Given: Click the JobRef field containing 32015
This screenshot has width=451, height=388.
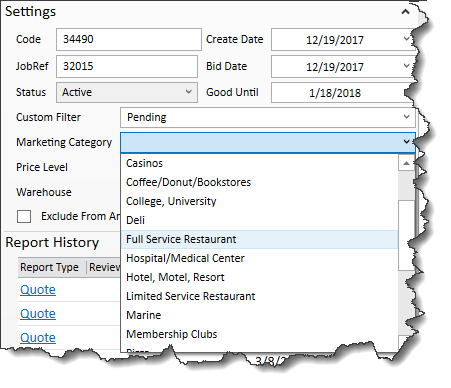Looking at the screenshot, I should pos(127,66).
